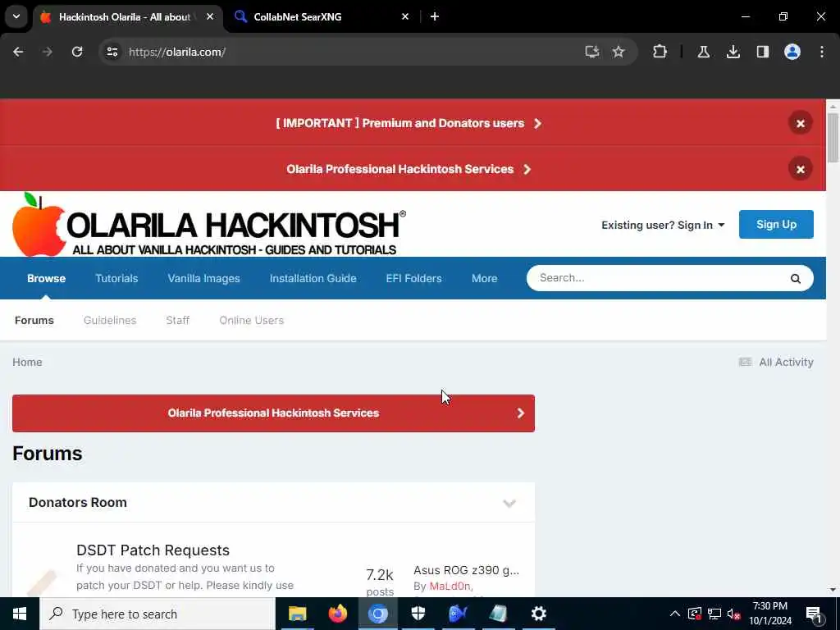The height and width of the screenshot is (630, 840).
Task: Open a new browser tab
Action: pos(435,16)
